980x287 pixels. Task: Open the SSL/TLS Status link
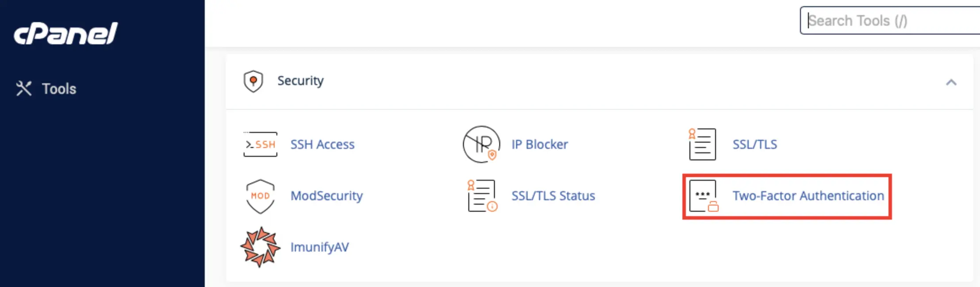pos(553,196)
